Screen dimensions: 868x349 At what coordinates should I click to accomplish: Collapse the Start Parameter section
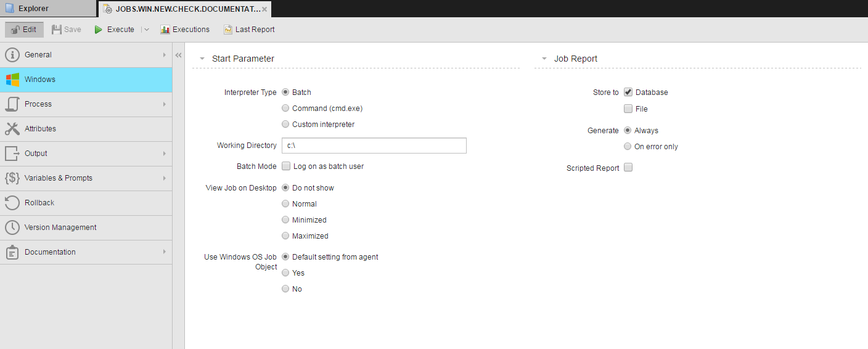(x=202, y=59)
